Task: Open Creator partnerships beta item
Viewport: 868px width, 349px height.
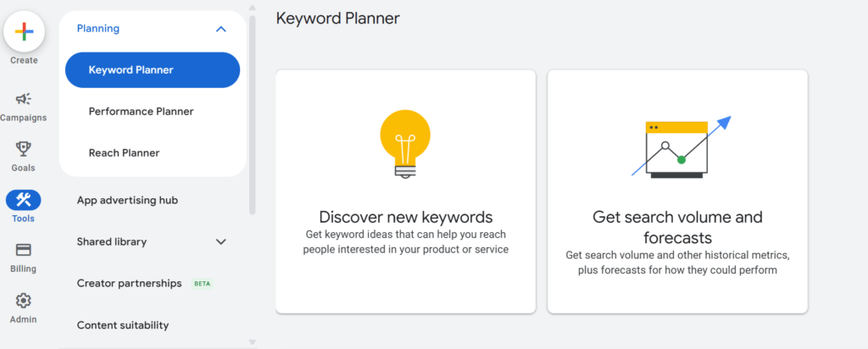Action: (x=130, y=283)
